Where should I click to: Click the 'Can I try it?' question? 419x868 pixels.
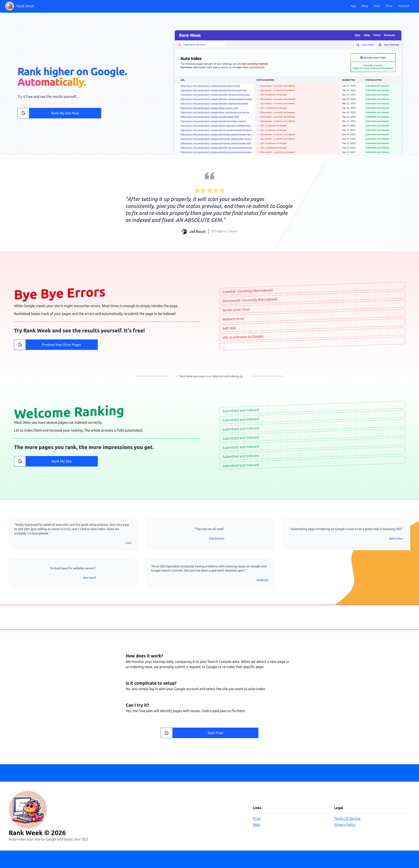tap(137, 705)
